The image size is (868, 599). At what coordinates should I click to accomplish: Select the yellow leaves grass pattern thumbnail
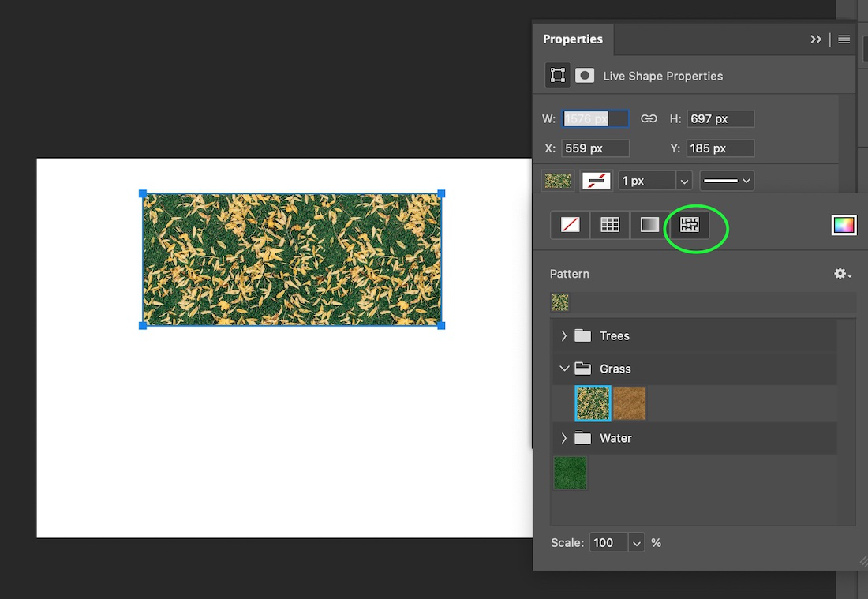coord(593,403)
